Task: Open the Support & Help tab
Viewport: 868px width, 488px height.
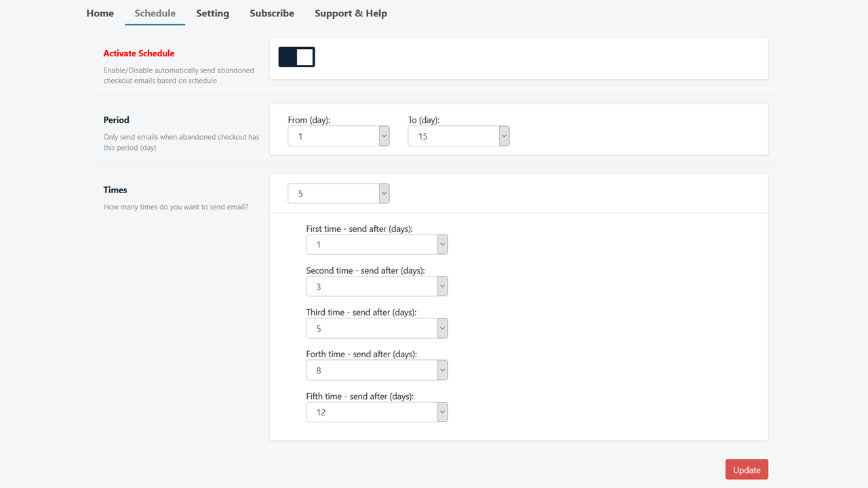Action: pos(351,13)
